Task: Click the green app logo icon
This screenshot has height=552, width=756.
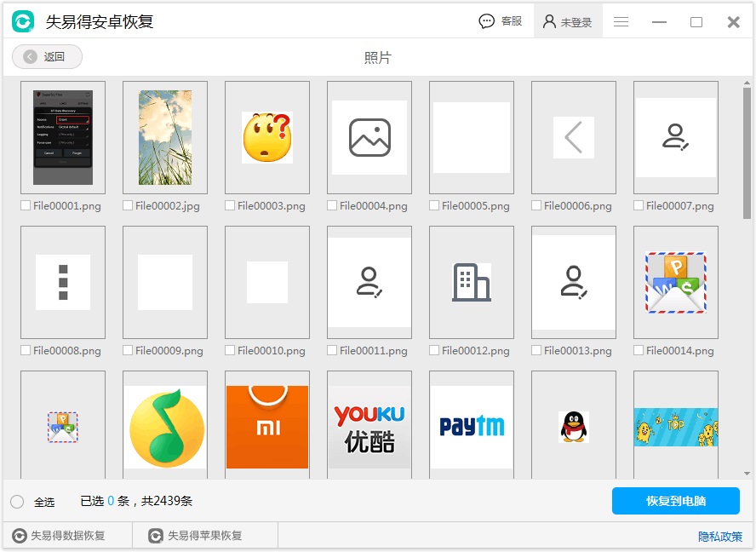Action: tap(23, 21)
